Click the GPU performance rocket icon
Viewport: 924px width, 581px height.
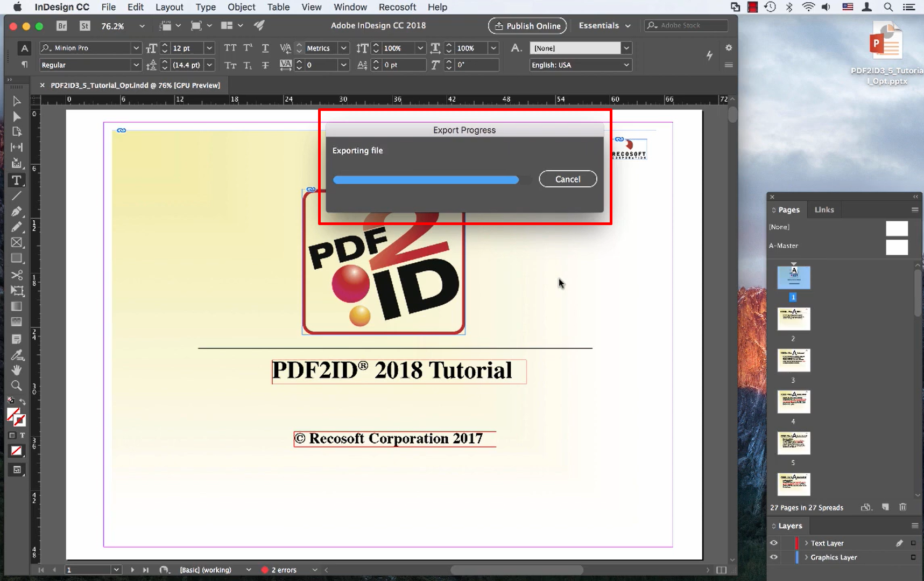pos(259,25)
